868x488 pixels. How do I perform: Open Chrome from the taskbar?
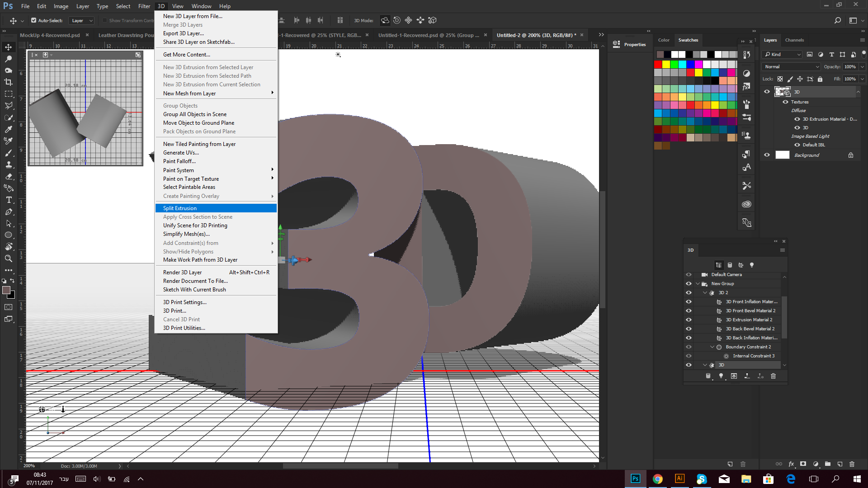658,479
